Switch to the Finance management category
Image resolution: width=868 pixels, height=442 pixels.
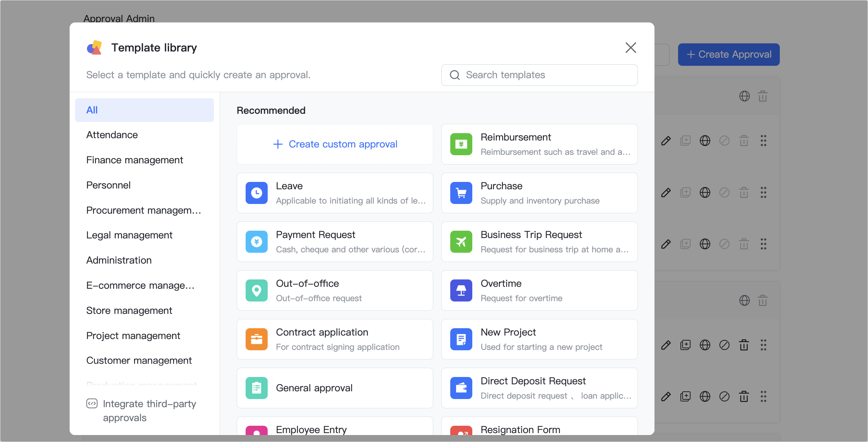pyautogui.click(x=135, y=160)
